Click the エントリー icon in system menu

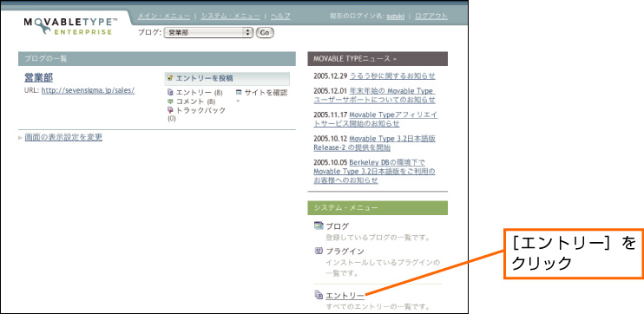click(319, 294)
